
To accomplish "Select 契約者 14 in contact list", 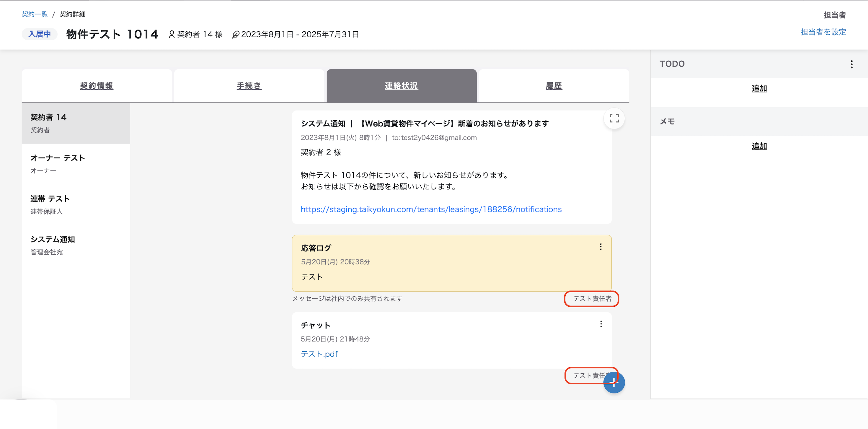I will coord(76,123).
